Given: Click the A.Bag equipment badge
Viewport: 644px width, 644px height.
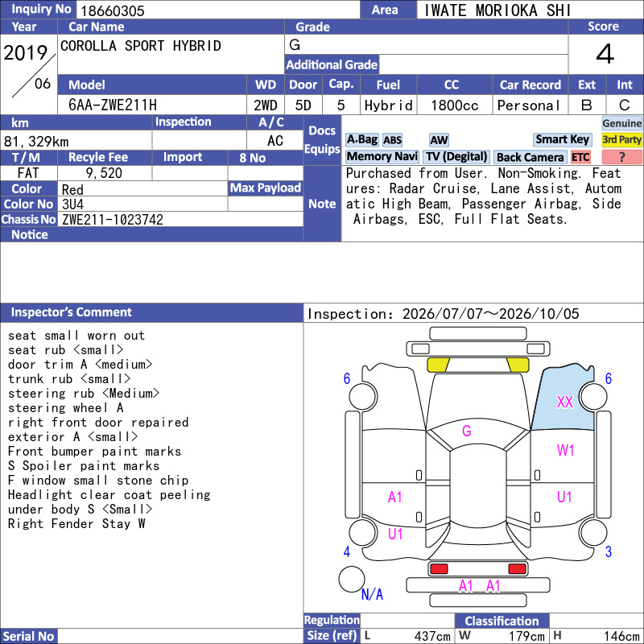Looking at the screenshot, I should click(361, 139).
